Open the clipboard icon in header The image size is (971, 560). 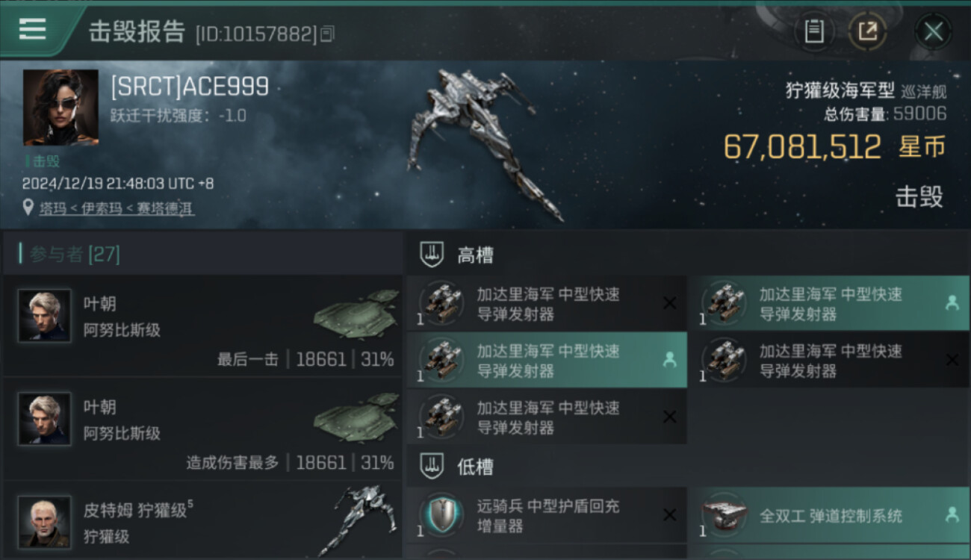click(813, 31)
